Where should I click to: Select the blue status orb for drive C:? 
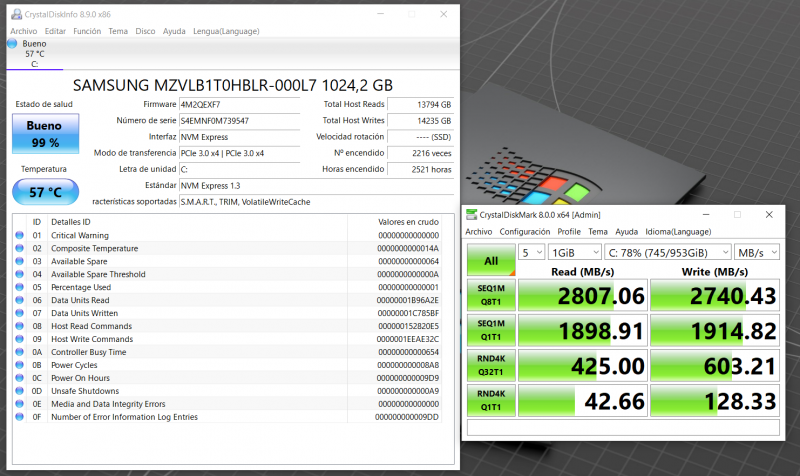12,44
